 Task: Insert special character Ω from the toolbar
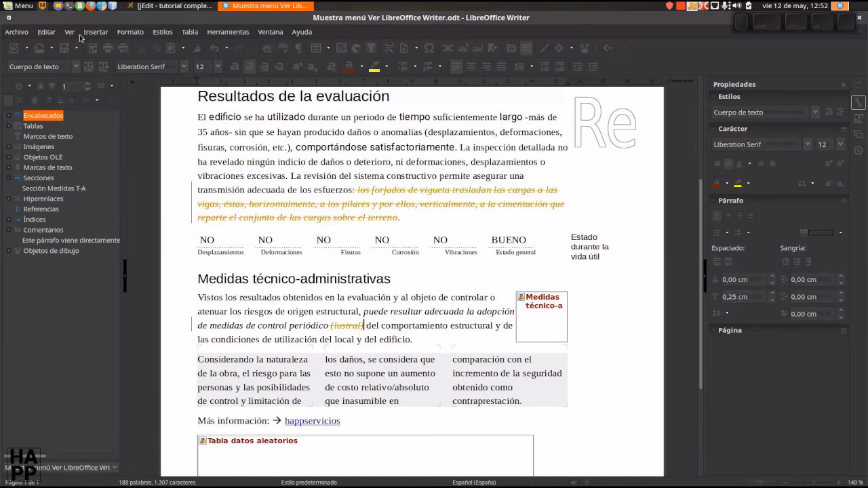click(x=429, y=49)
